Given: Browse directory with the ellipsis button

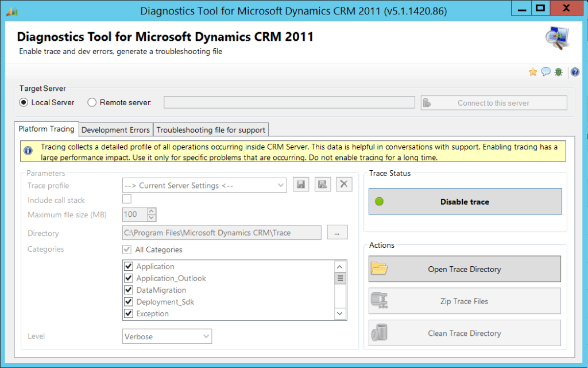Looking at the screenshot, I should click(337, 232).
